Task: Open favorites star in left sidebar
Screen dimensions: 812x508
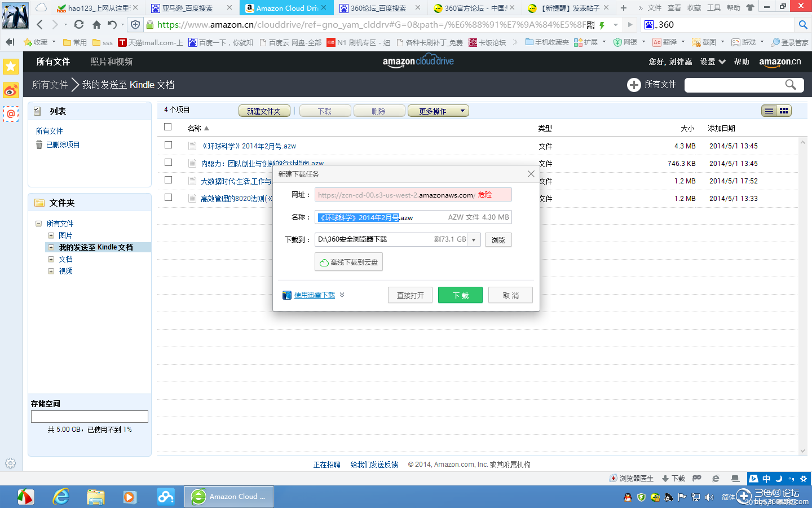Action: 11,67
